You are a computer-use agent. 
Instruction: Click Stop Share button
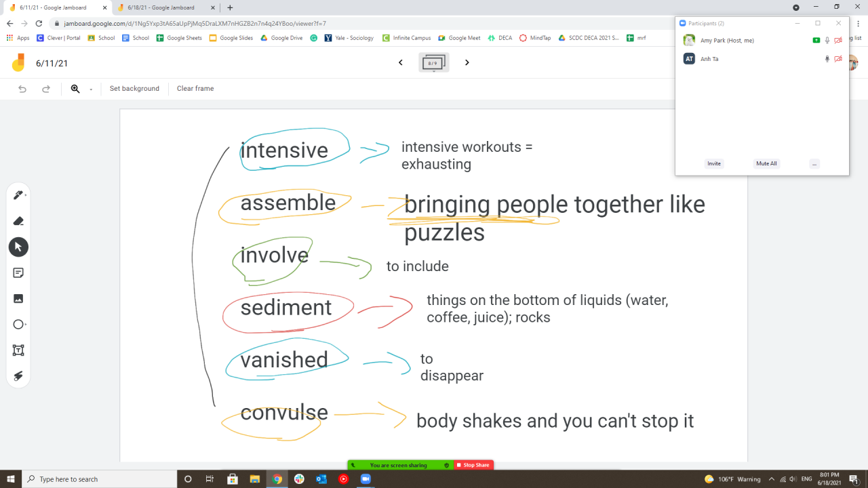point(473,465)
